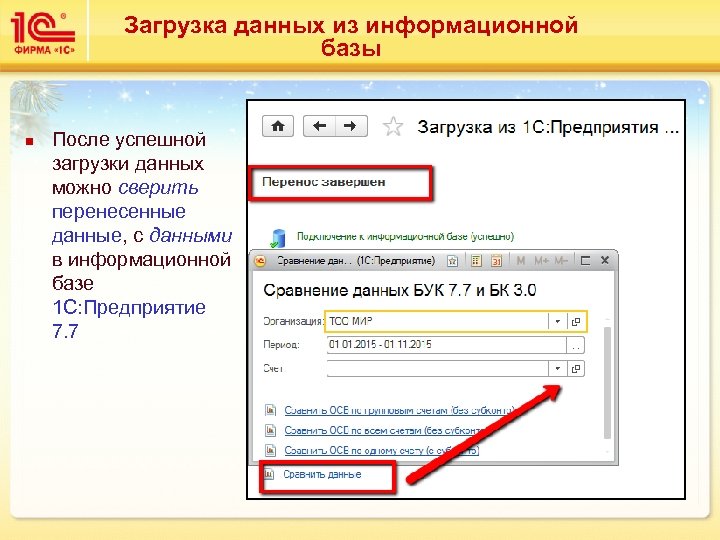
Task: Click the empty Счет input field
Action: (438, 368)
